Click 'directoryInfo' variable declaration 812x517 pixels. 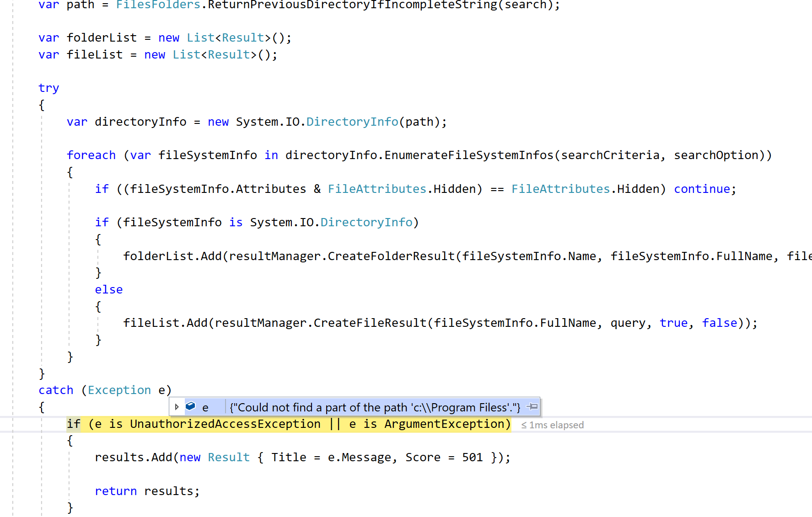[140, 122]
